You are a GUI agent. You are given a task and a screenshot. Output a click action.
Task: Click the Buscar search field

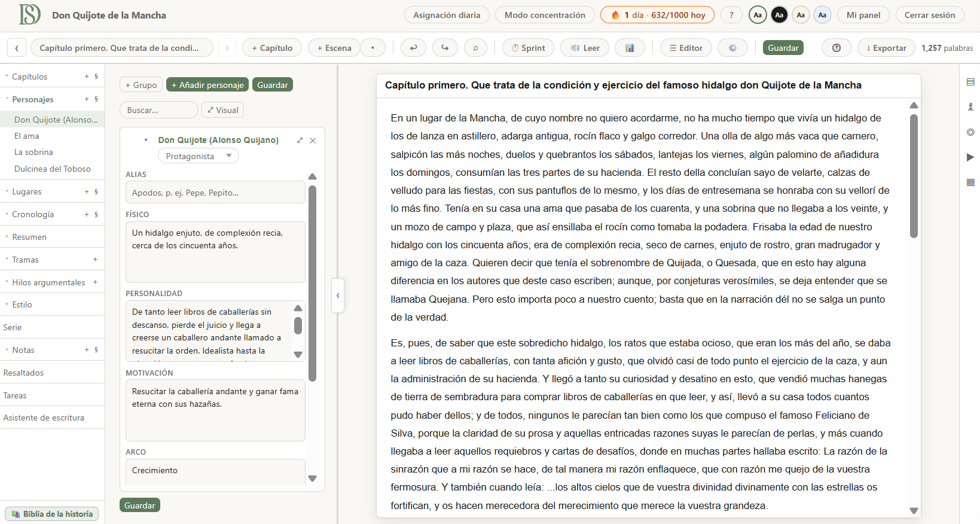pyautogui.click(x=158, y=110)
